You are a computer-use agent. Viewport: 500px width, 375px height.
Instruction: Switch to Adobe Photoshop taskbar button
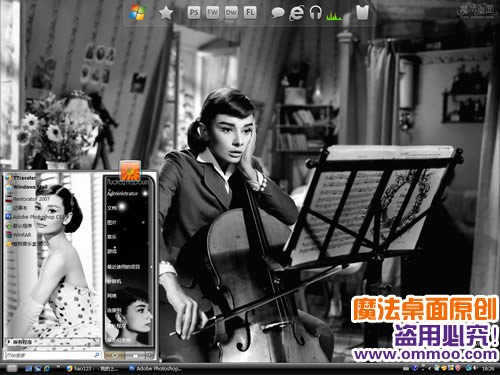point(156,368)
